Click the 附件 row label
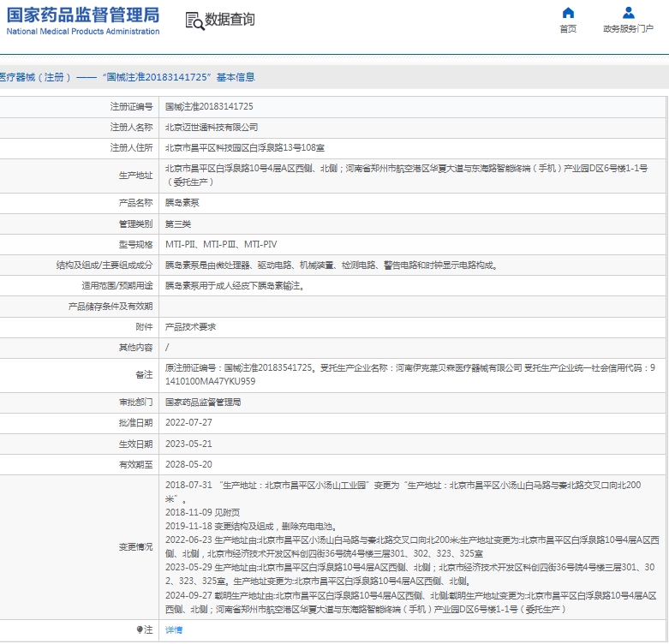The image size is (669, 644). click(144, 327)
